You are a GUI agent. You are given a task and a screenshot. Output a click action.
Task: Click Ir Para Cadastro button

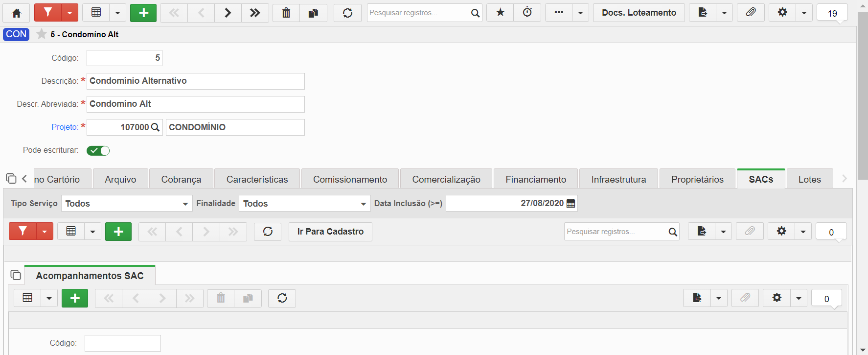click(x=330, y=232)
